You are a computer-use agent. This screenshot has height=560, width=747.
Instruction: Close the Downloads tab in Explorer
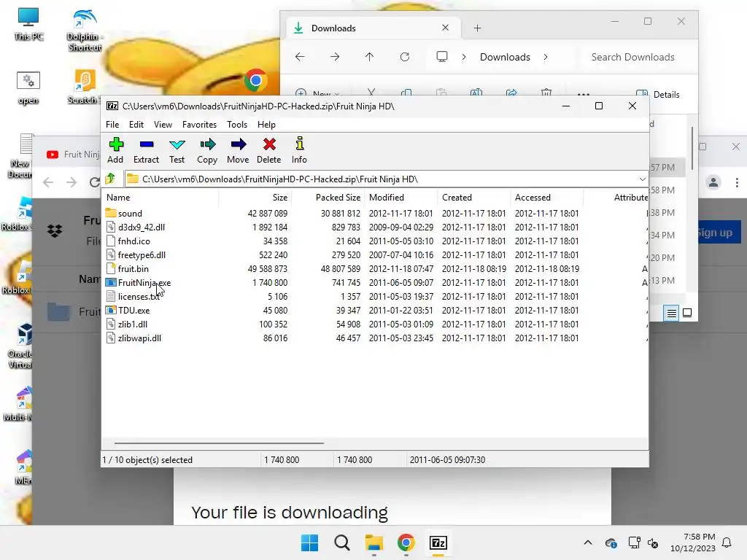[x=446, y=28]
